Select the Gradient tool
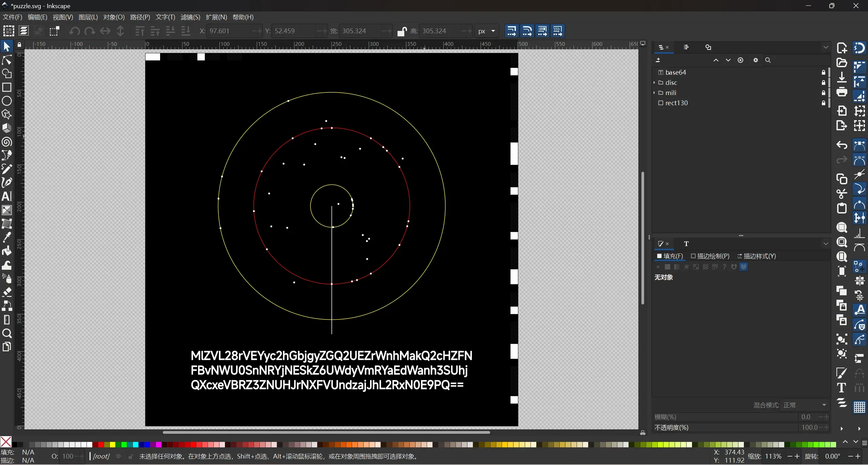The image size is (868, 465). [7, 210]
